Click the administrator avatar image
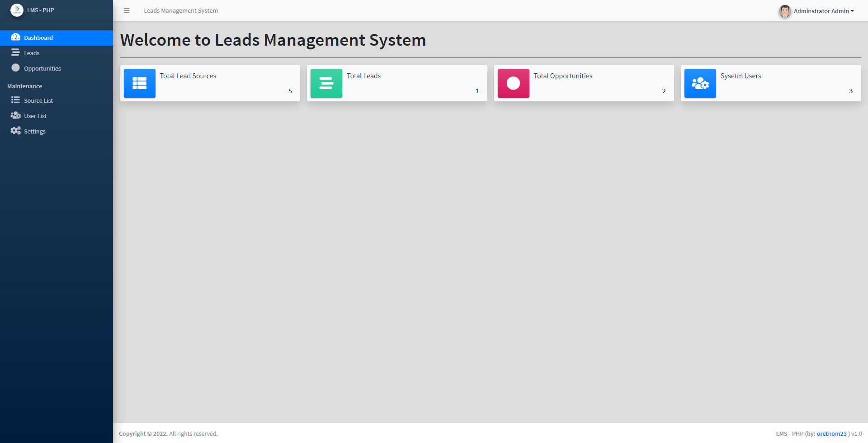 (785, 11)
